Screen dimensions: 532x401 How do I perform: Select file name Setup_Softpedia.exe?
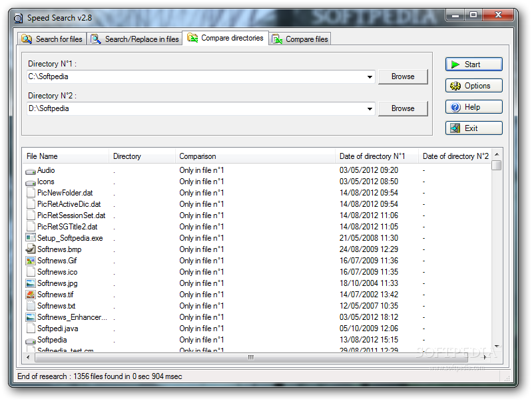point(70,238)
